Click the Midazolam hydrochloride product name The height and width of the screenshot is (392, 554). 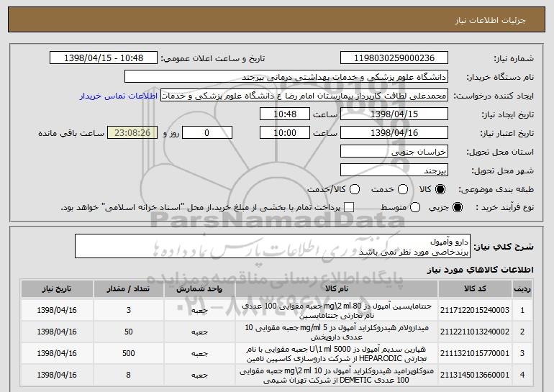pyautogui.click(x=337, y=332)
